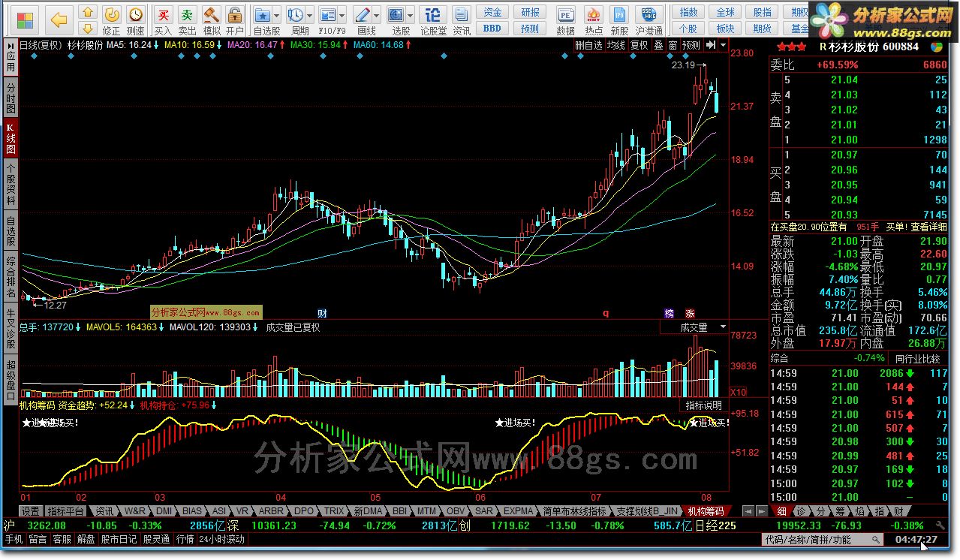
Task: Expand the F10/F9 dropdown arrow
Action: click(342, 15)
